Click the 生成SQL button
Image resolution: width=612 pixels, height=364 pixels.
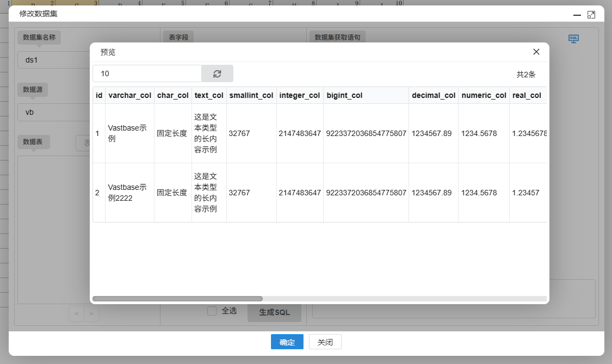(x=274, y=312)
